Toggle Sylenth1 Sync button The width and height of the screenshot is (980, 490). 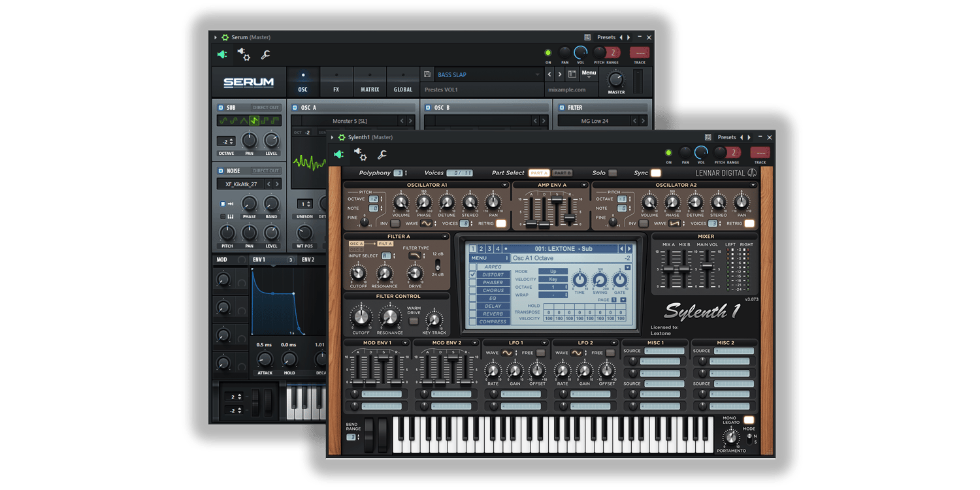coord(656,173)
